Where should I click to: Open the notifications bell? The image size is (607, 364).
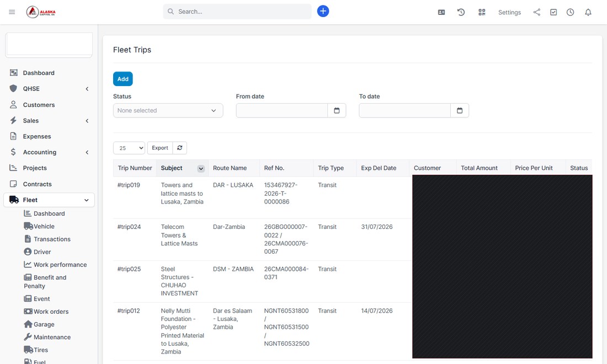[588, 12]
